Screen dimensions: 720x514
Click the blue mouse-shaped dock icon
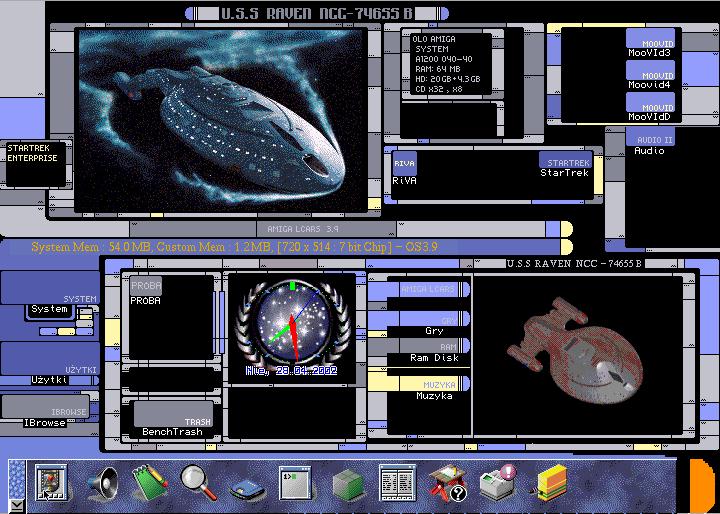(x=247, y=491)
